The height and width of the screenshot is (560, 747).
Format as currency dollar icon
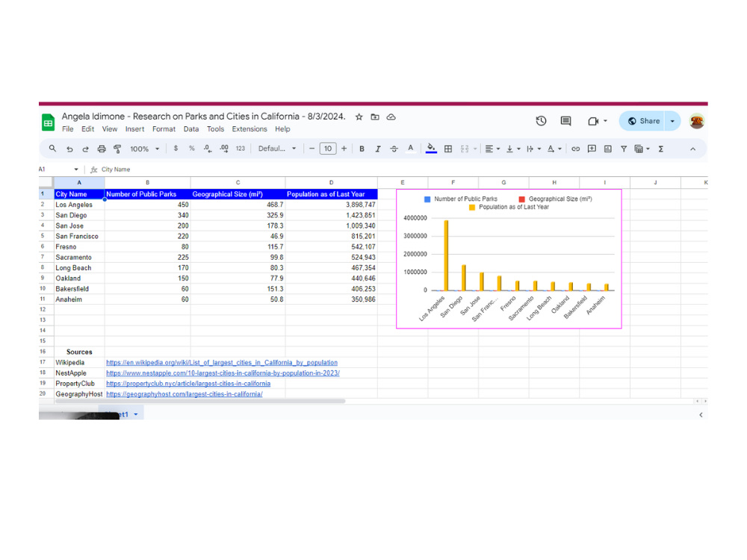coord(176,149)
